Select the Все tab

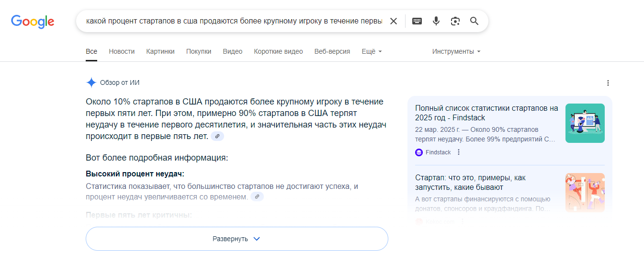[91, 51]
